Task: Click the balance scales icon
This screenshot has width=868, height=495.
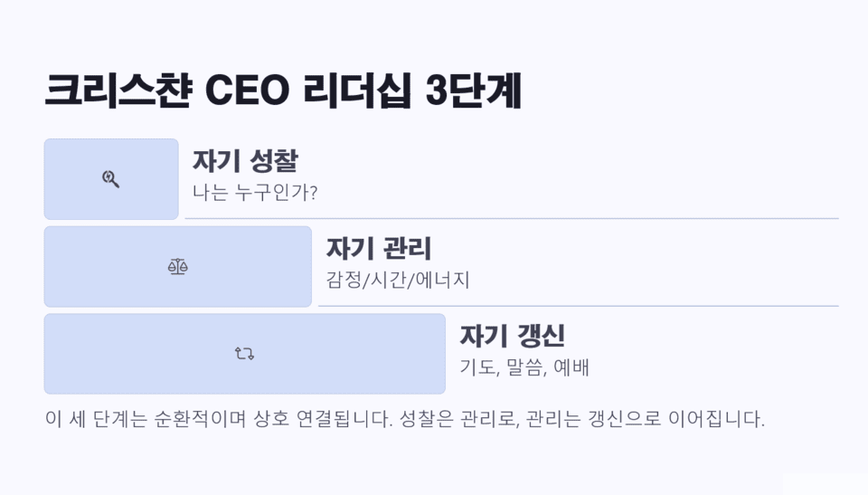Action: click(177, 266)
